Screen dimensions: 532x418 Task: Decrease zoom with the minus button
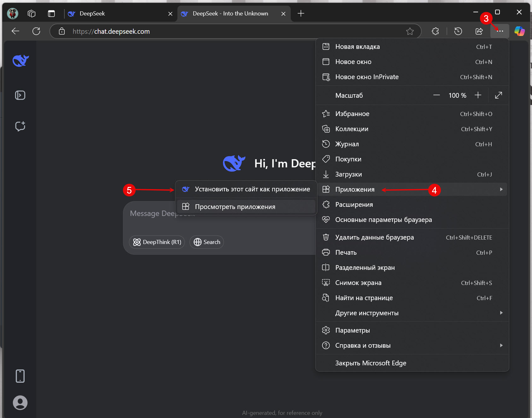tap(436, 95)
